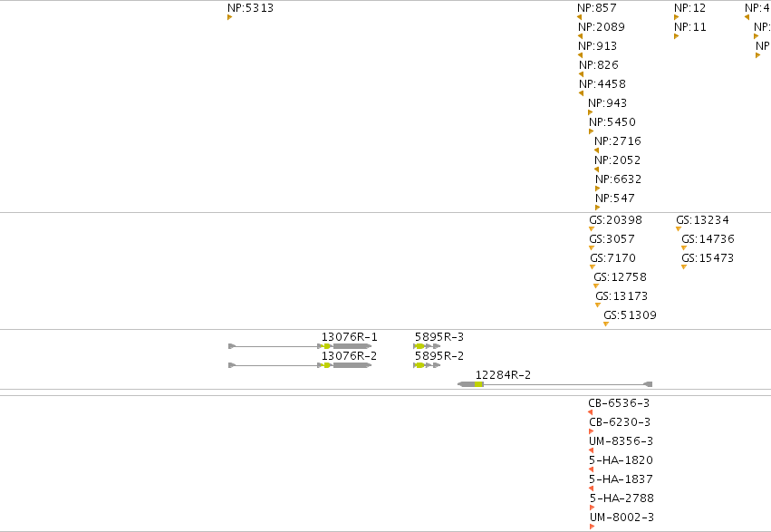Screen dimensions: 771x532
Task: Click the orange triangle under GS:51309
Action: pos(606,324)
